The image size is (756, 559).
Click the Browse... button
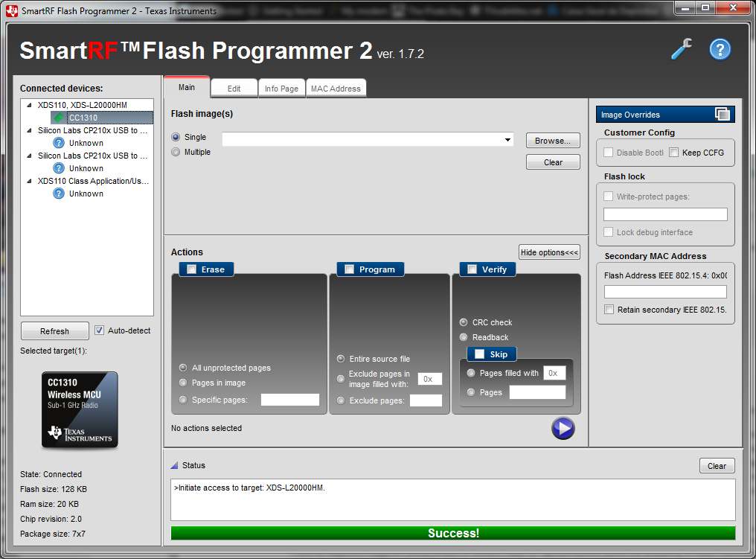[x=553, y=141]
